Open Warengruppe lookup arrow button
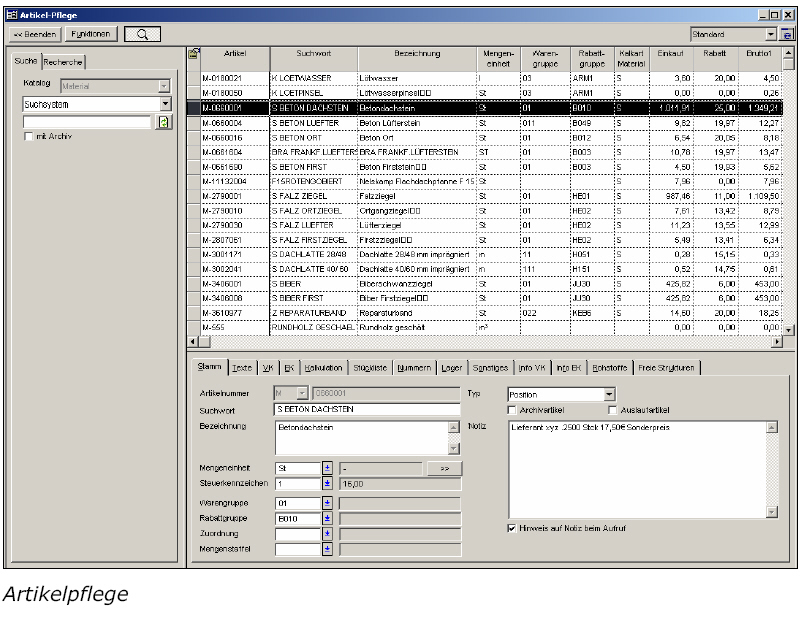 point(327,503)
